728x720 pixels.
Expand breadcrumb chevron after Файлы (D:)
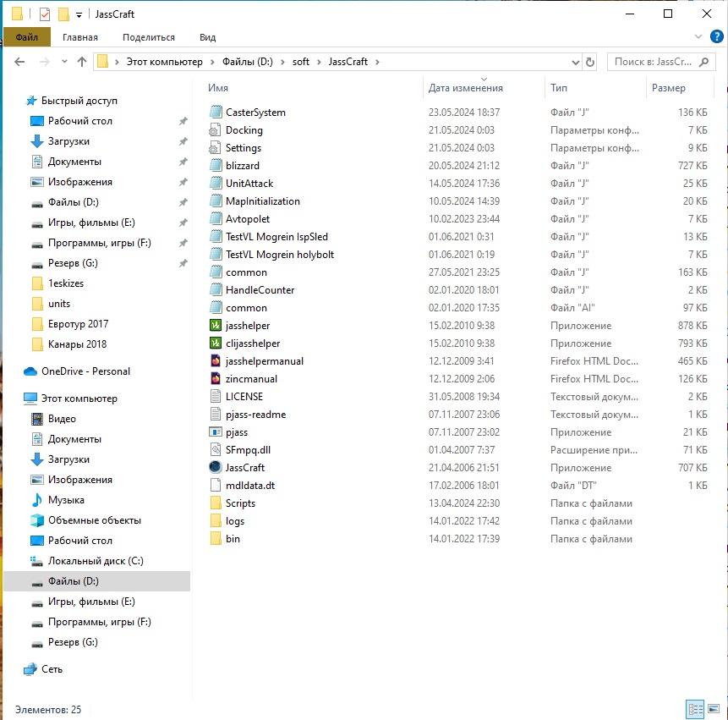[282, 62]
